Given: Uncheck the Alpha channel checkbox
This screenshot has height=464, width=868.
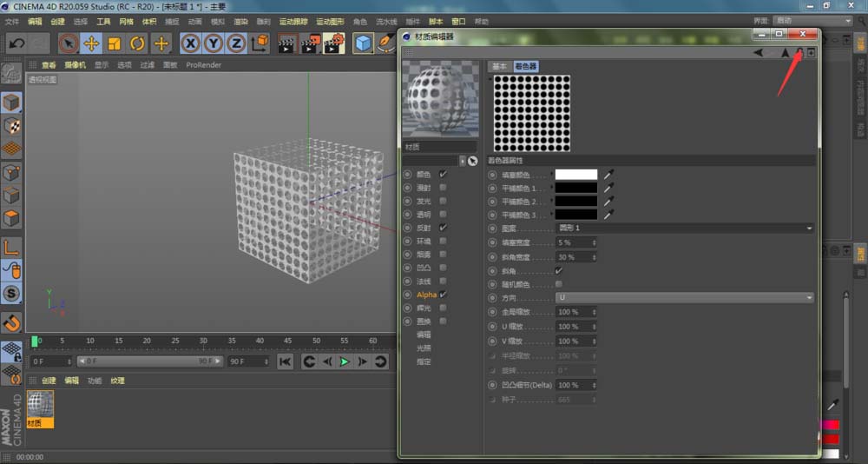Looking at the screenshot, I should pyautogui.click(x=443, y=295).
